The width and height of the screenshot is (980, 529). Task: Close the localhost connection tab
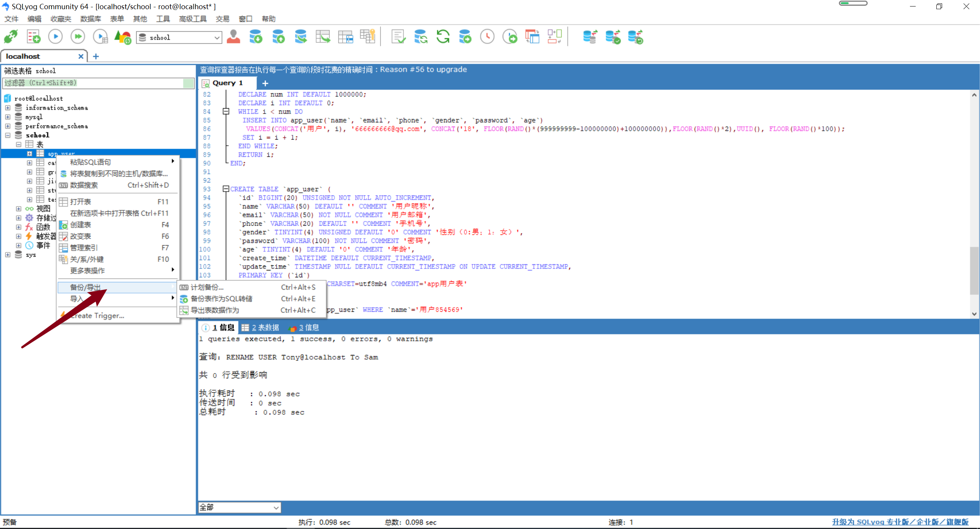click(x=81, y=56)
